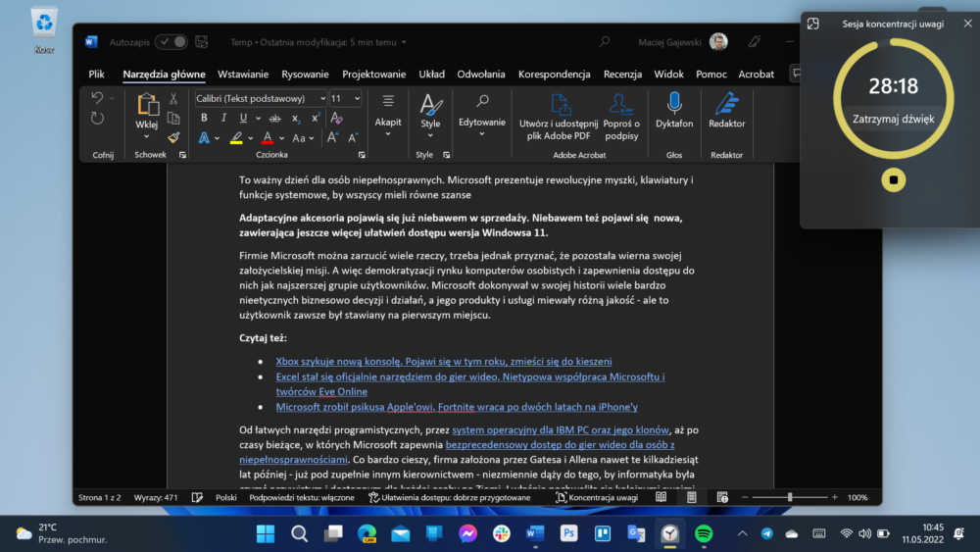Screen dimensions: 980x552
Task: Open the font size dropdown
Action: click(x=357, y=98)
